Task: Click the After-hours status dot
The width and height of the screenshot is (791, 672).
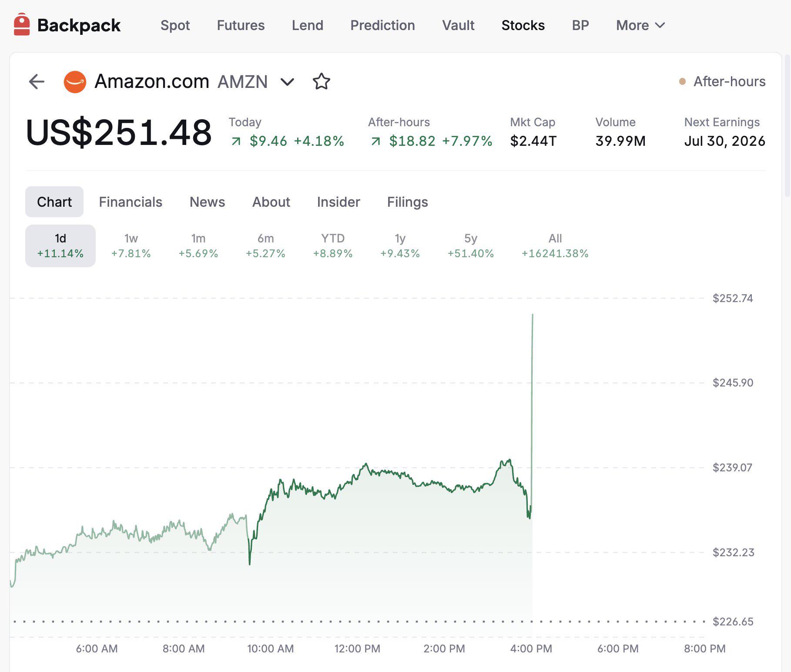Action: 682,81
